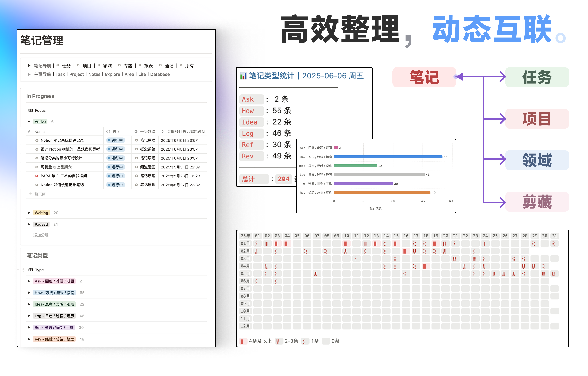588x376 pixels.
Task: Expand the Rev - 经验 / 总结 / 复盘 group
Action: [x=29, y=339]
